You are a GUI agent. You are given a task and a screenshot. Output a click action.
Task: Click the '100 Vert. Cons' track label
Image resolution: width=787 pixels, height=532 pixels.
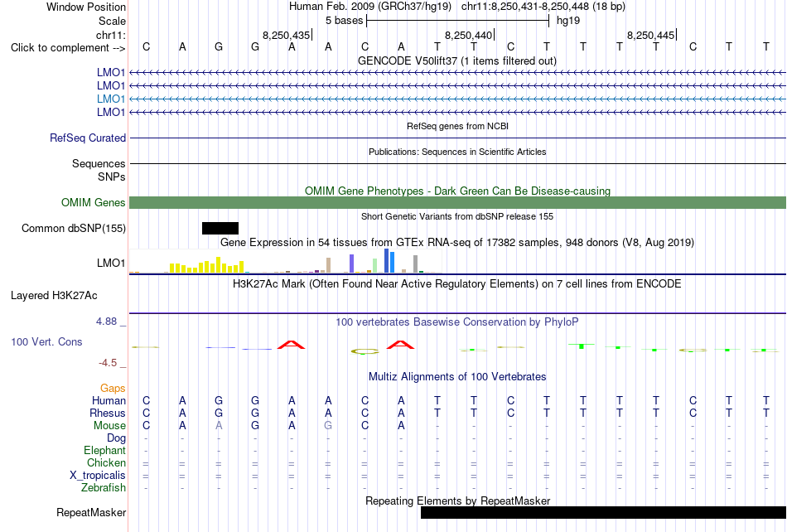point(46,341)
